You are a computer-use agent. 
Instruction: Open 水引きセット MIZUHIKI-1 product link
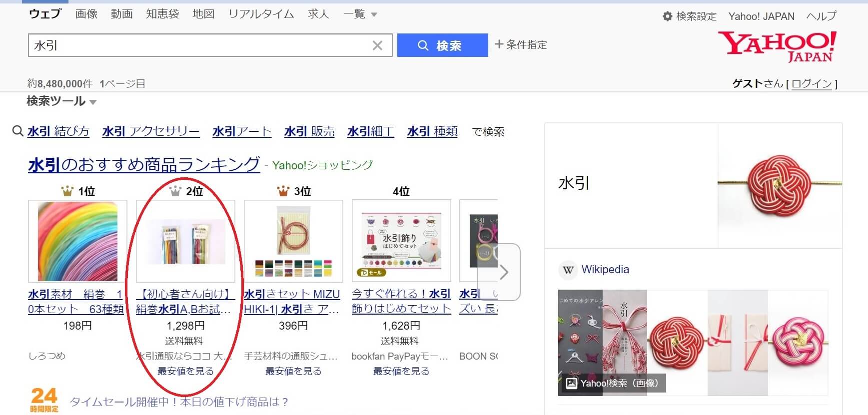tap(292, 302)
